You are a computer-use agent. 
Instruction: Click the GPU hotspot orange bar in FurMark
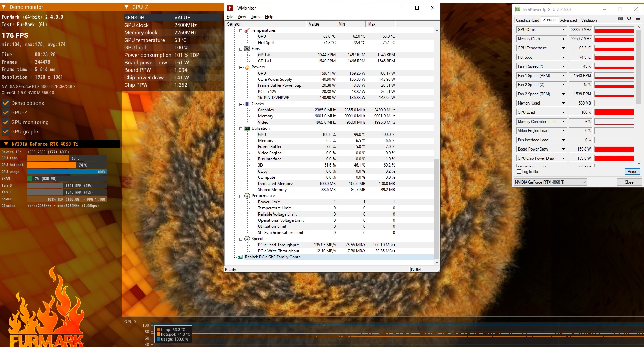point(52,165)
